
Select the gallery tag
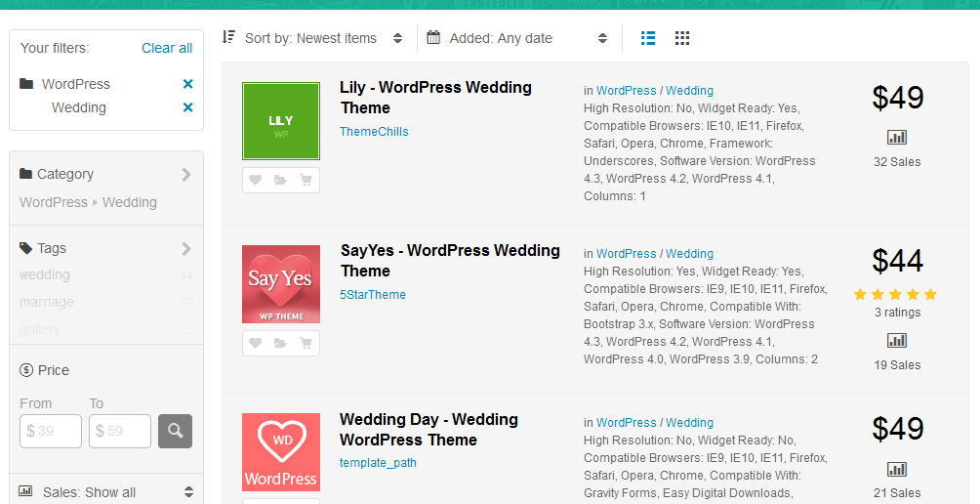pos(40,329)
